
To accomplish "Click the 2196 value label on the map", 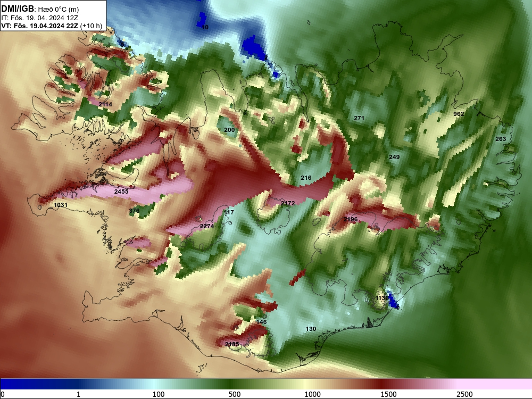I will pyautogui.click(x=351, y=219).
